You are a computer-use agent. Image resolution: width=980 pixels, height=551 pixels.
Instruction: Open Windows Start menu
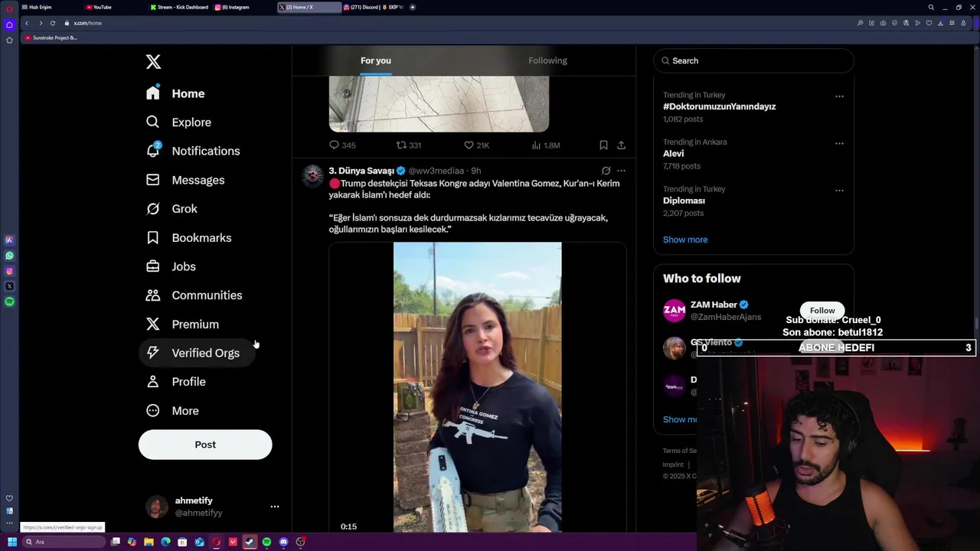click(11, 542)
